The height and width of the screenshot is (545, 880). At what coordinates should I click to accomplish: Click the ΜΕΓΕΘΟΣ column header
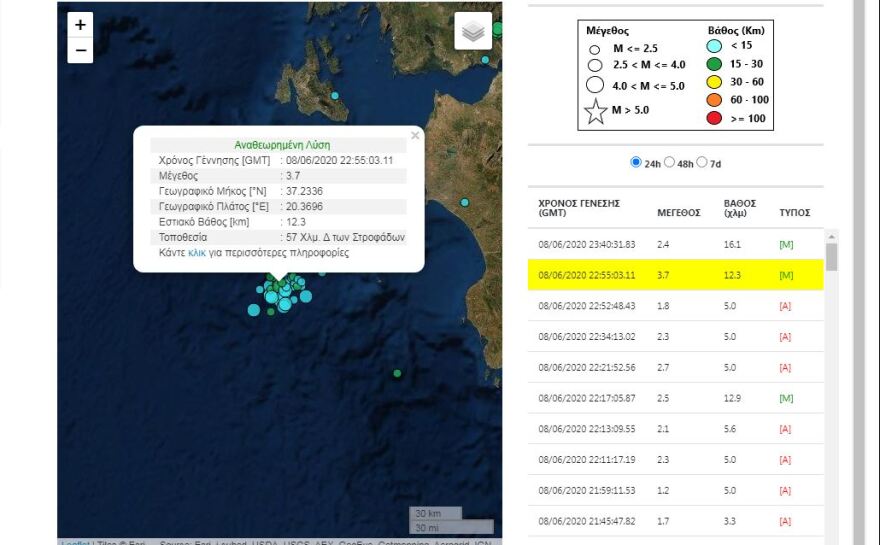(678, 213)
